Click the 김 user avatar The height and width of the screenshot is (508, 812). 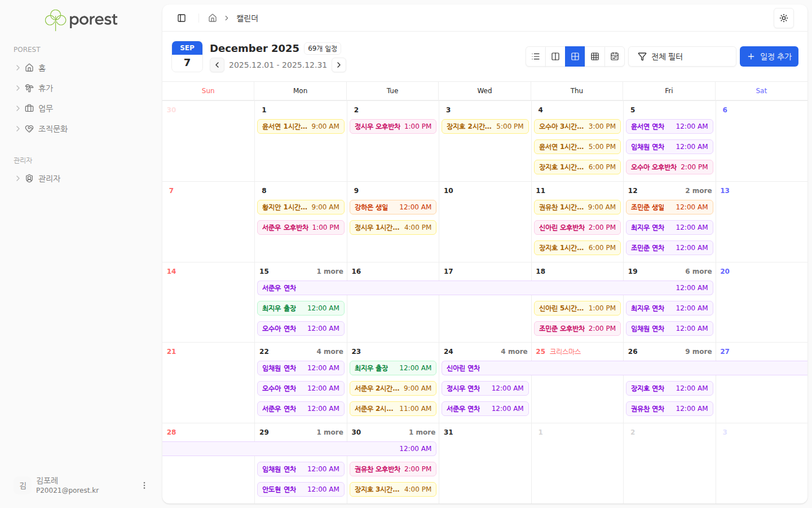click(x=23, y=485)
